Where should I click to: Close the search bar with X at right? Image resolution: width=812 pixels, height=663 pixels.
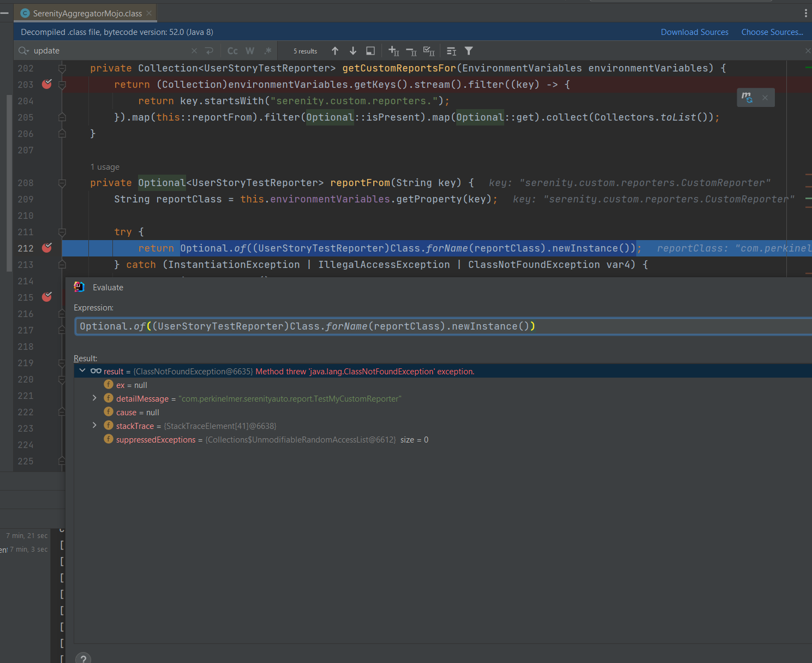(808, 51)
